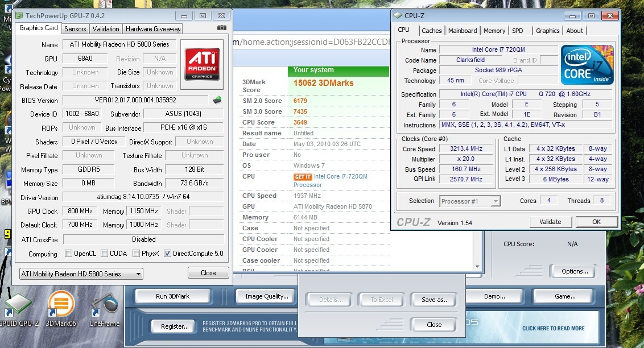Click the 15062 3DMarks score text
The image size is (644, 348).
pyautogui.click(x=323, y=83)
